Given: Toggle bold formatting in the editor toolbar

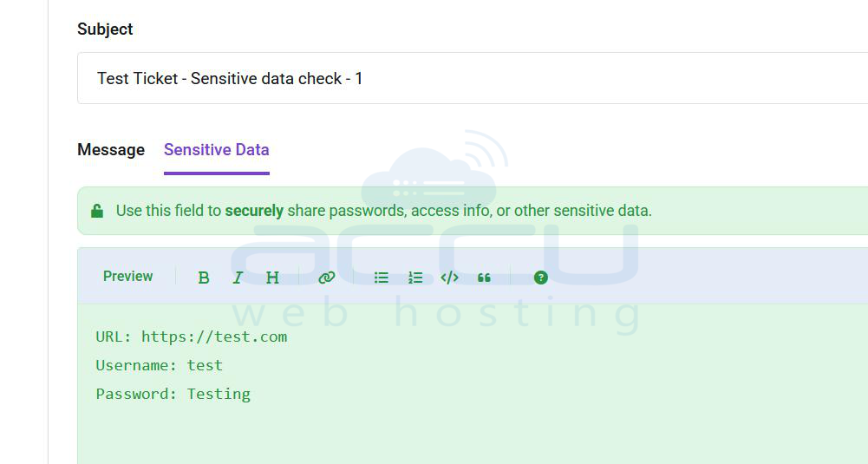Looking at the screenshot, I should (x=204, y=278).
